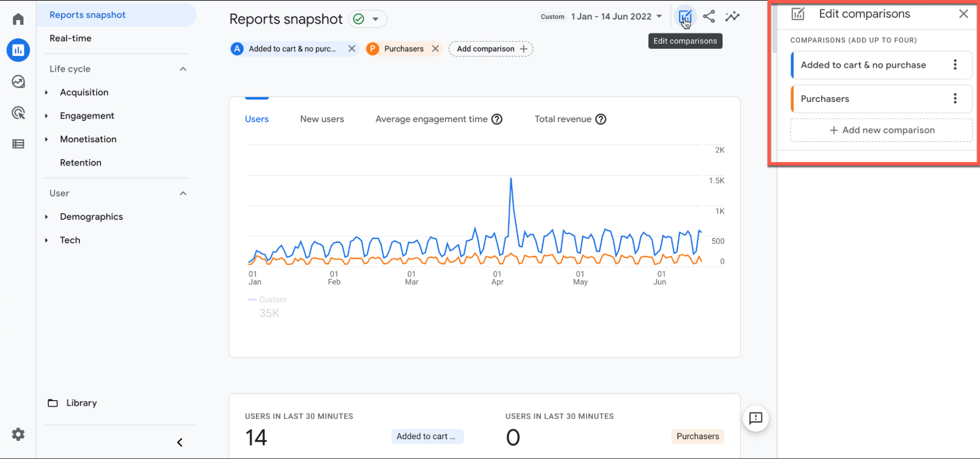Expand the Acquisition menu item

pyautogui.click(x=84, y=92)
